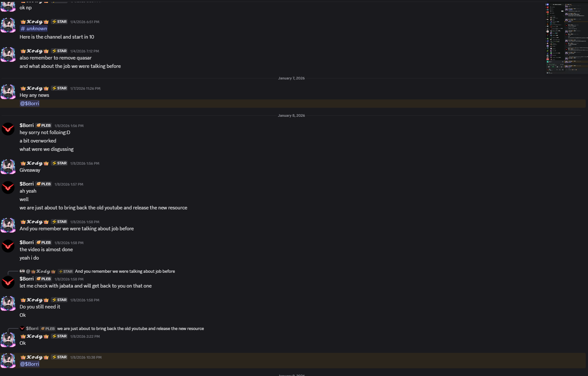Click the STAR badge on the 'Giveaway' message

tap(59, 163)
